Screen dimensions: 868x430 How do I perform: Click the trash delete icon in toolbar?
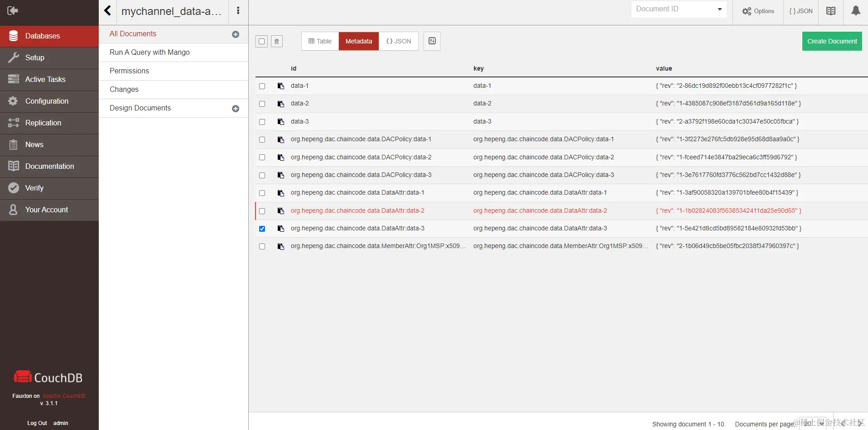(x=277, y=41)
